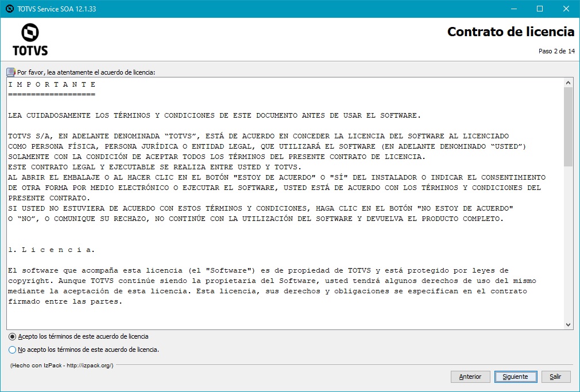
Task: Click the TOTVS title bar app icon
Action: click(x=10, y=9)
